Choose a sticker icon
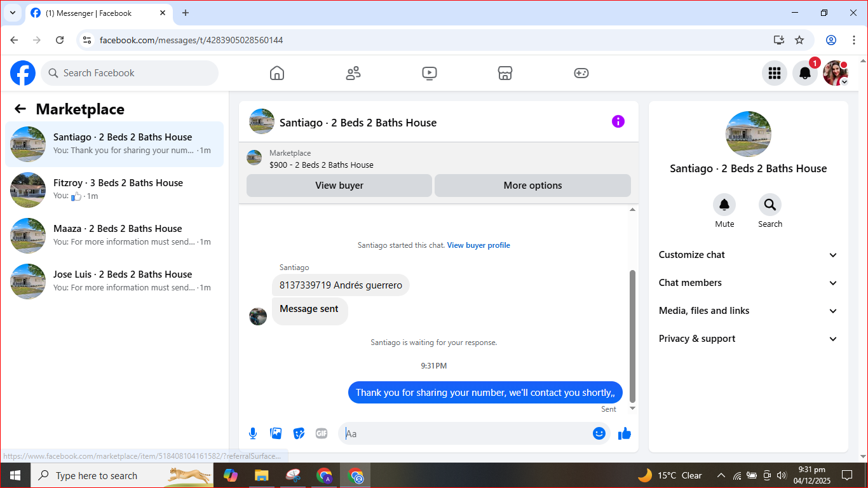The width and height of the screenshot is (868, 488). (299, 433)
